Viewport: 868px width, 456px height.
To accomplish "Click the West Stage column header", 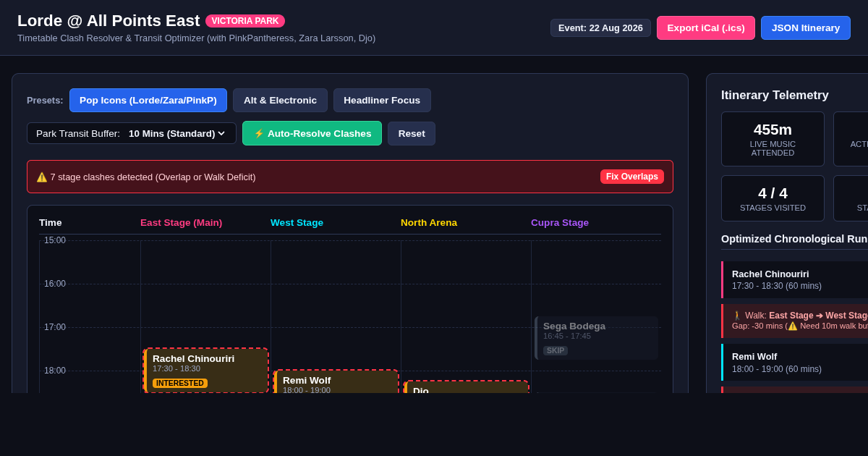I will click(x=297, y=223).
